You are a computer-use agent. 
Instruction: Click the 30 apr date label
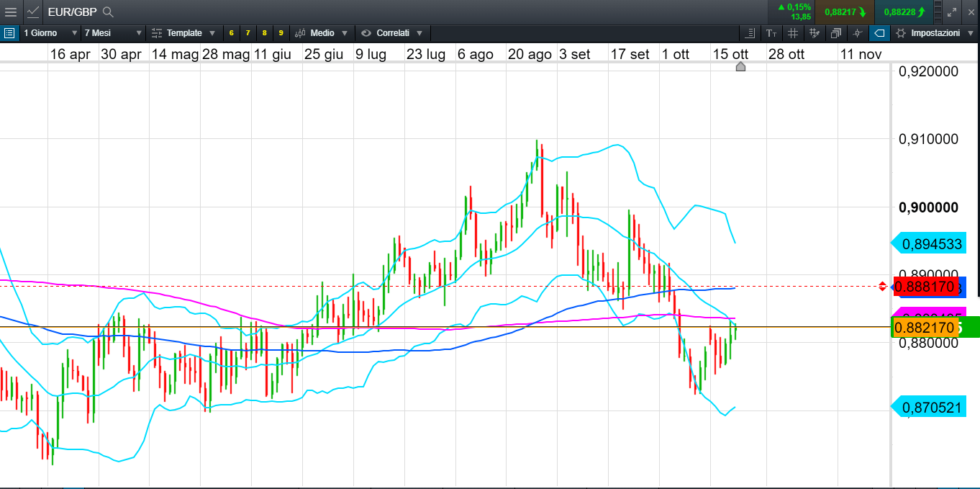(121, 54)
